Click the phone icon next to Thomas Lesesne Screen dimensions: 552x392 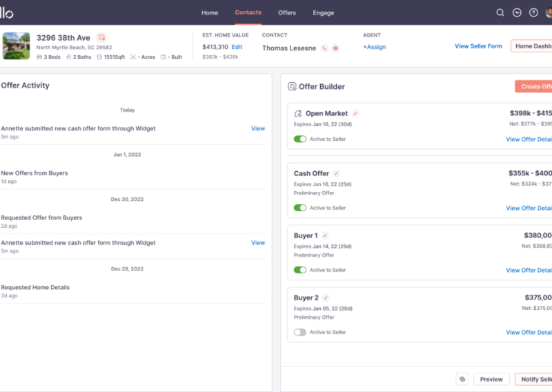pos(324,48)
